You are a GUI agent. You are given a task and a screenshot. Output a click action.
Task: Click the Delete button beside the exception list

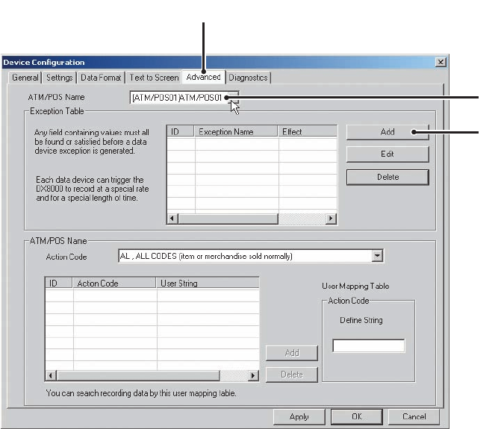388,177
